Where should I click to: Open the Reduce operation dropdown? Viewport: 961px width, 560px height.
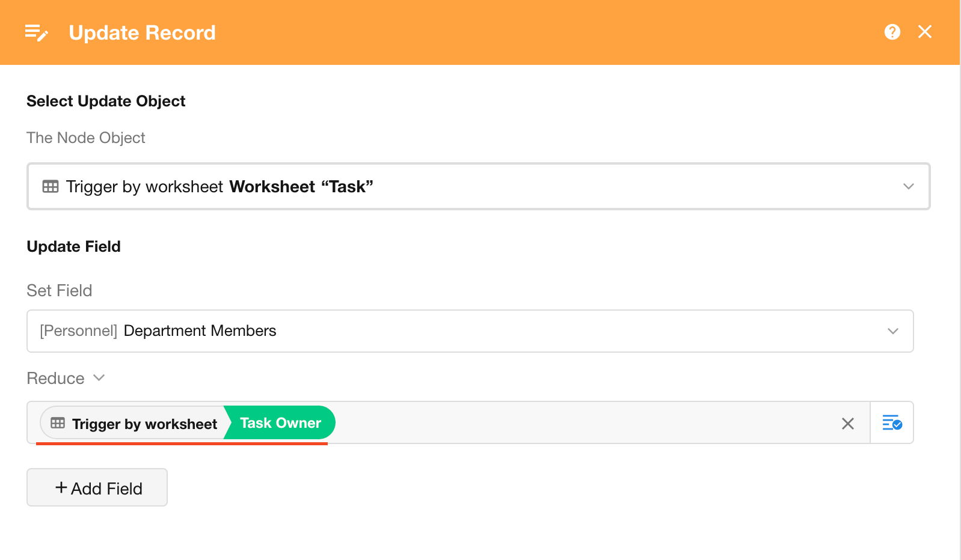click(x=56, y=378)
